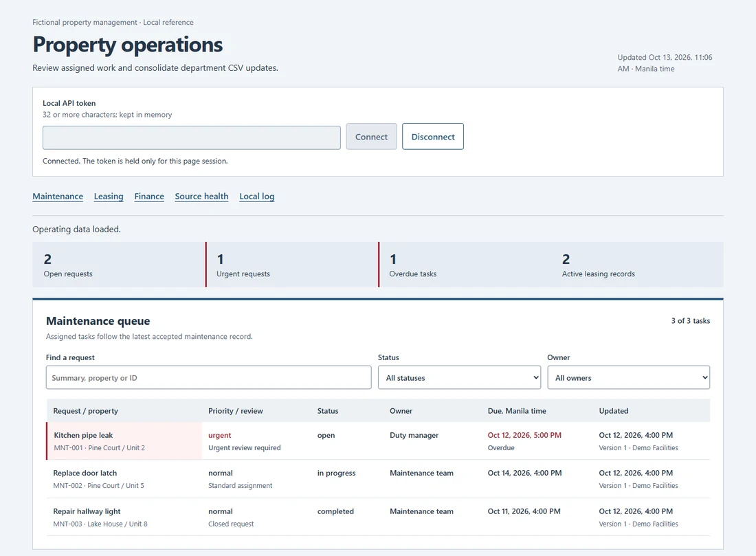Click the Oct 12, 2026, 5:00 PM due date

pyautogui.click(x=524, y=435)
